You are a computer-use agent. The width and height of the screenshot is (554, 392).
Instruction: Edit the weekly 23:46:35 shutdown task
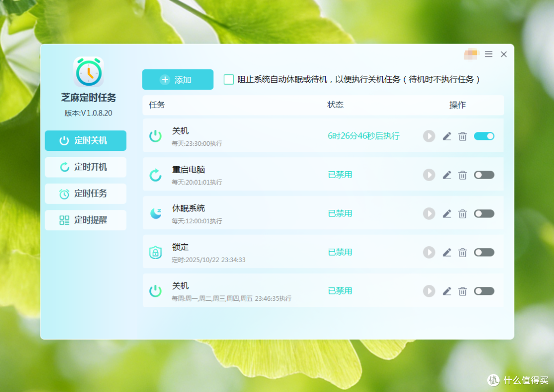click(447, 291)
